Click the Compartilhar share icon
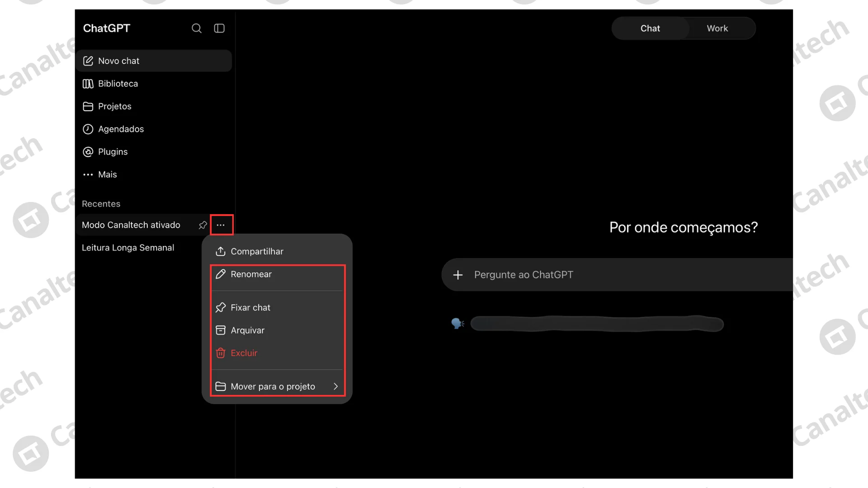 [x=221, y=251]
